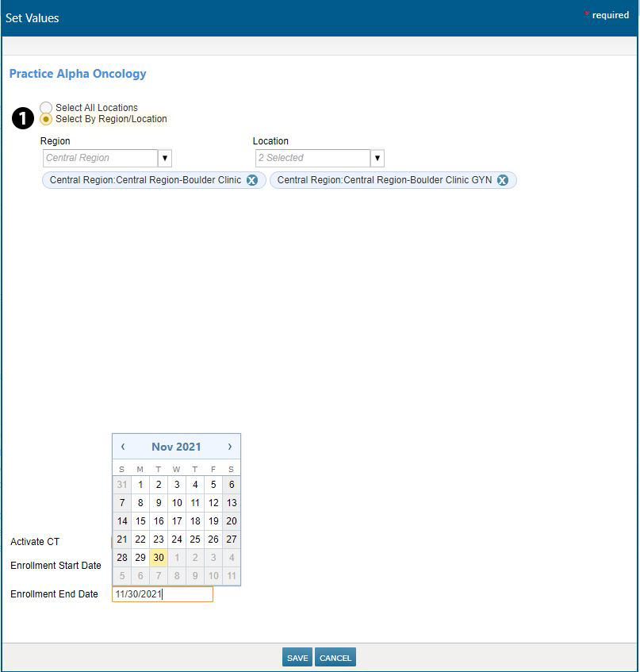Click the Central Region combo box field
The image size is (640, 672).
(100, 158)
